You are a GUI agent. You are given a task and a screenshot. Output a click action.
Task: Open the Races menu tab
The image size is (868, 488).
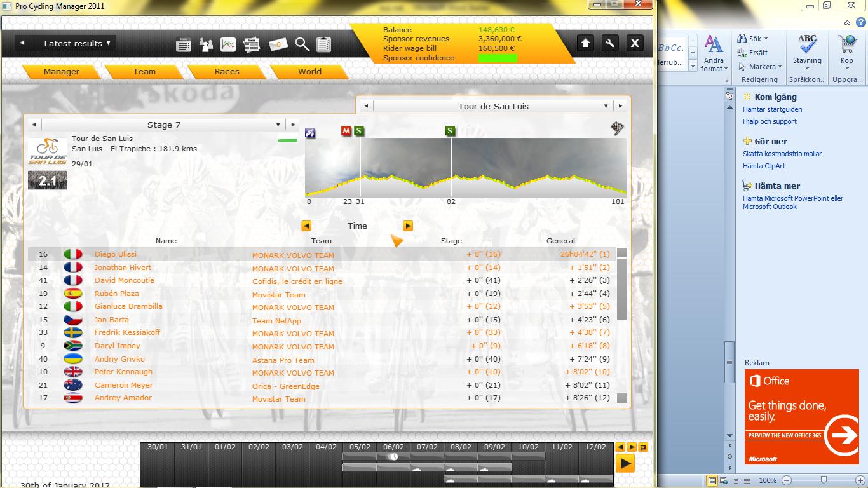point(227,72)
